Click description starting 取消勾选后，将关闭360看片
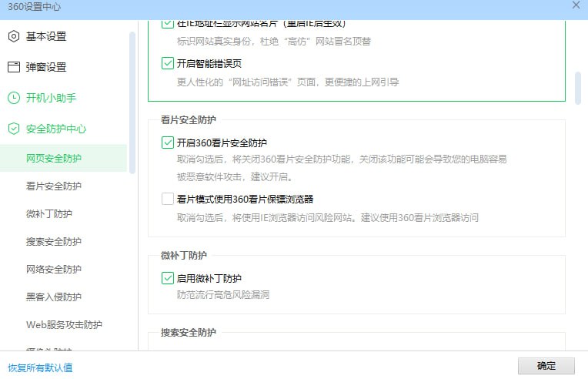Image resolution: width=588 pixels, height=379 pixels. [342, 168]
